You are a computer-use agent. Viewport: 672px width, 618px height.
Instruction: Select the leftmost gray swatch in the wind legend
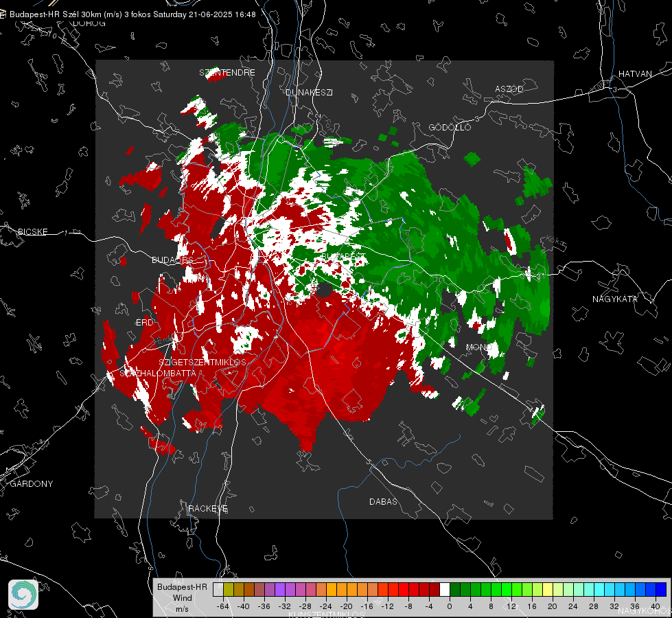(218, 589)
